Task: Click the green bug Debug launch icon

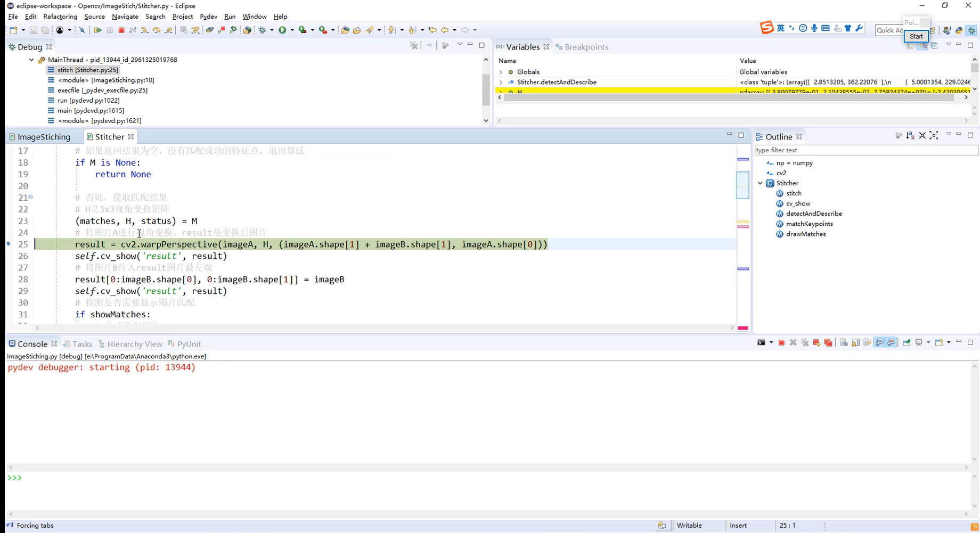Action: [x=263, y=30]
